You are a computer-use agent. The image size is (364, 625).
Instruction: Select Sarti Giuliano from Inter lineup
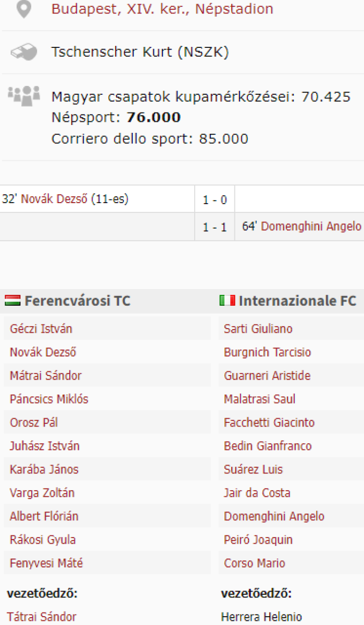point(258,329)
